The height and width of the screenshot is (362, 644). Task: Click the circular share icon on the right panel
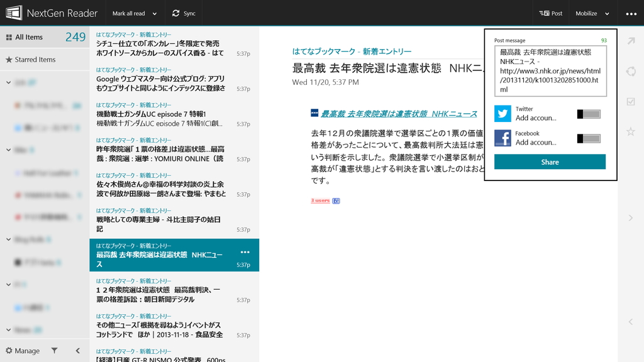coord(631,72)
